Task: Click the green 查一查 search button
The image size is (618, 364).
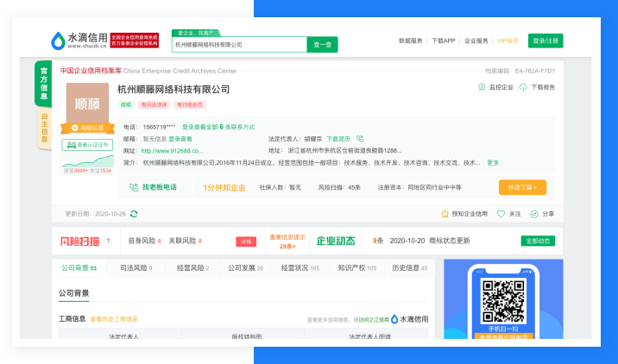Action: [x=323, y=45]
